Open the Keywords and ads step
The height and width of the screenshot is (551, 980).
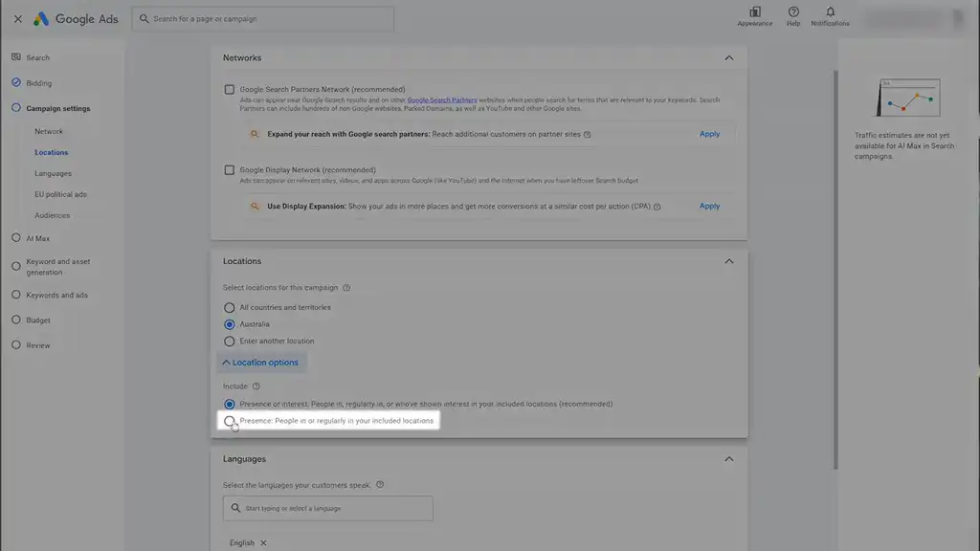(x=56, y=295)
